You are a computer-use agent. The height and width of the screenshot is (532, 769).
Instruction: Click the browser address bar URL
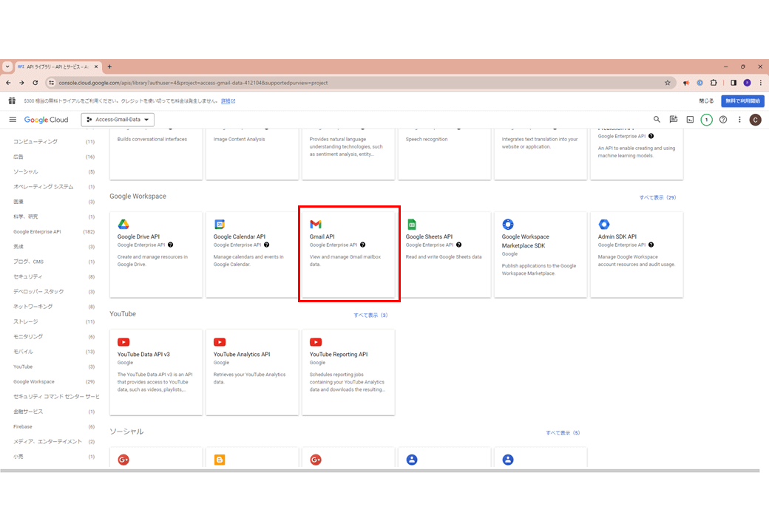pos(193,83)
